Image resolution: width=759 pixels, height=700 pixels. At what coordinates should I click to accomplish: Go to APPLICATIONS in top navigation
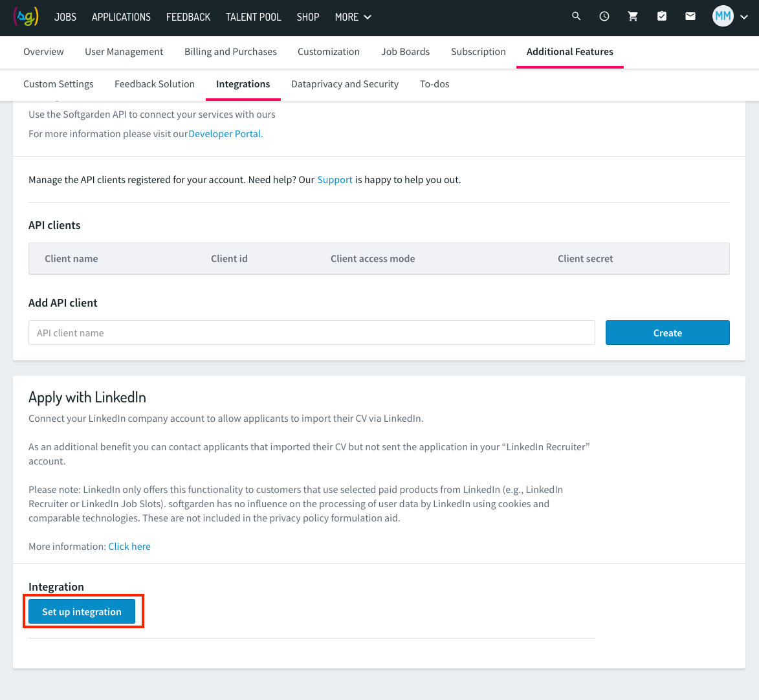pos(121,17)
